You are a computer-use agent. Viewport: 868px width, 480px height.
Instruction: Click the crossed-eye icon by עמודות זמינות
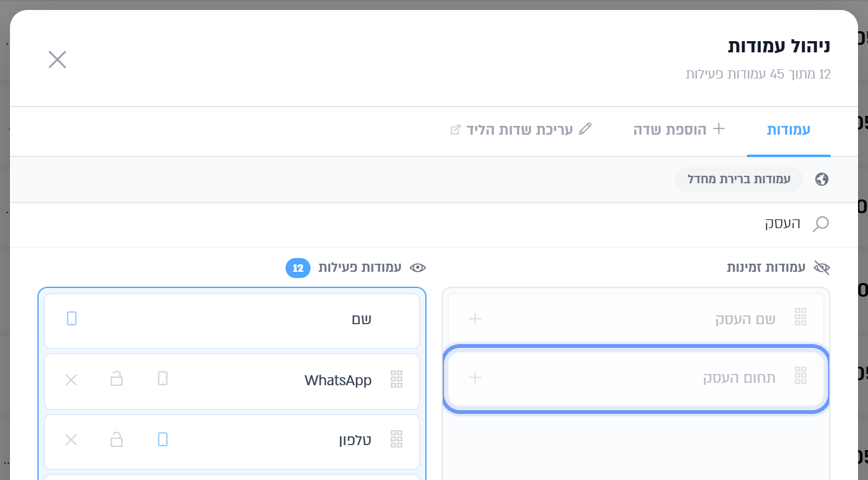[x=822, y=268]
